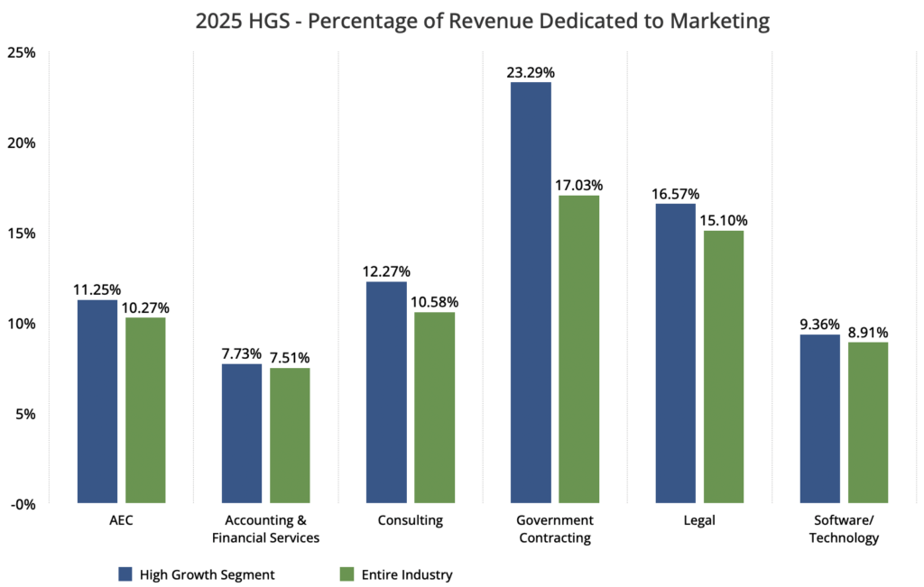Click the blue Legal bar
The image size is (924, 587).
(x=675, y=353)
